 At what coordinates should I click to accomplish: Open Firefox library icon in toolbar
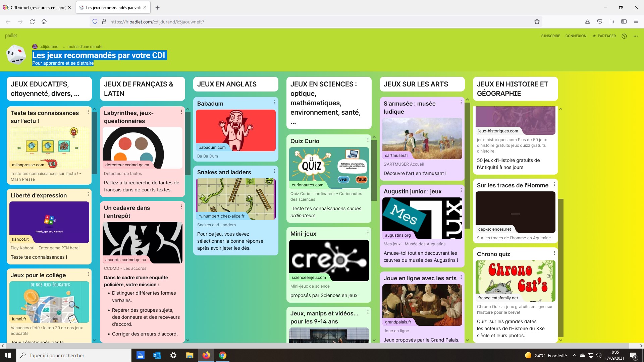[612, 22]
